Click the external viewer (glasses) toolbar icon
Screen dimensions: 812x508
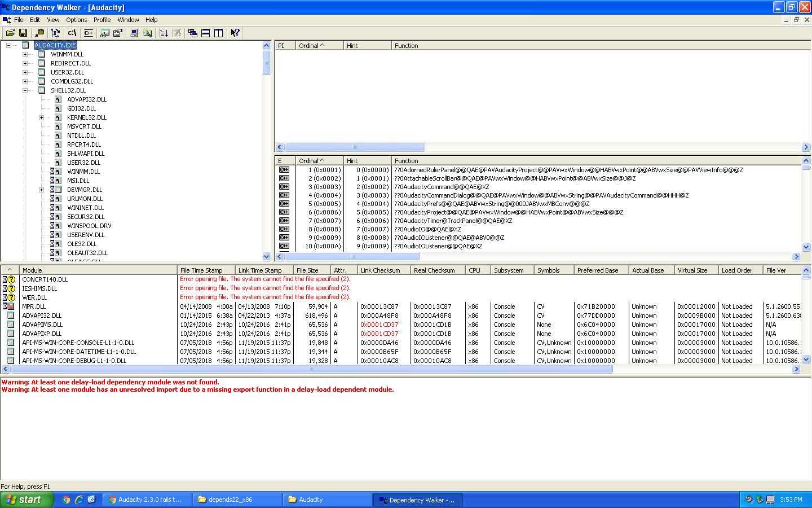click(x=105, y=33)
